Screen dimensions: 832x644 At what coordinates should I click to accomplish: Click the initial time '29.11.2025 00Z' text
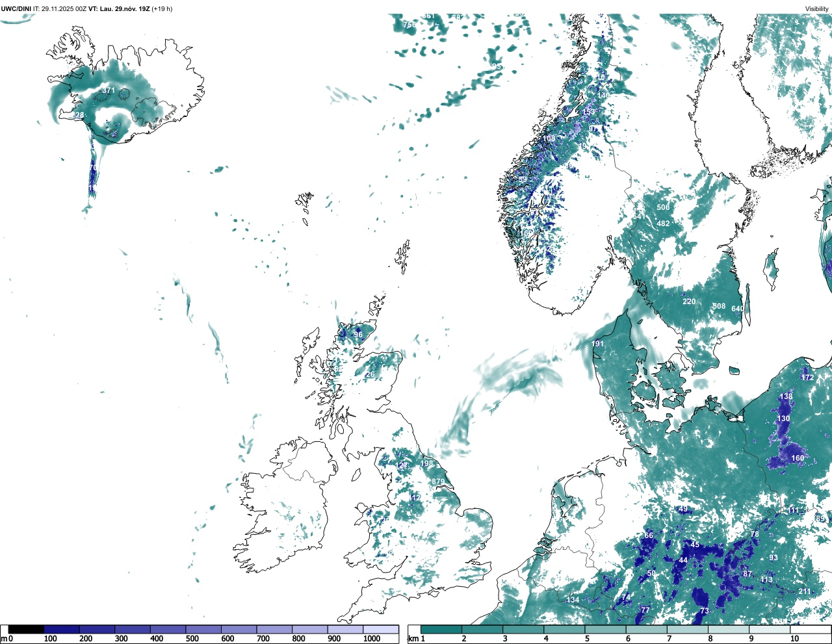[64, 9]
